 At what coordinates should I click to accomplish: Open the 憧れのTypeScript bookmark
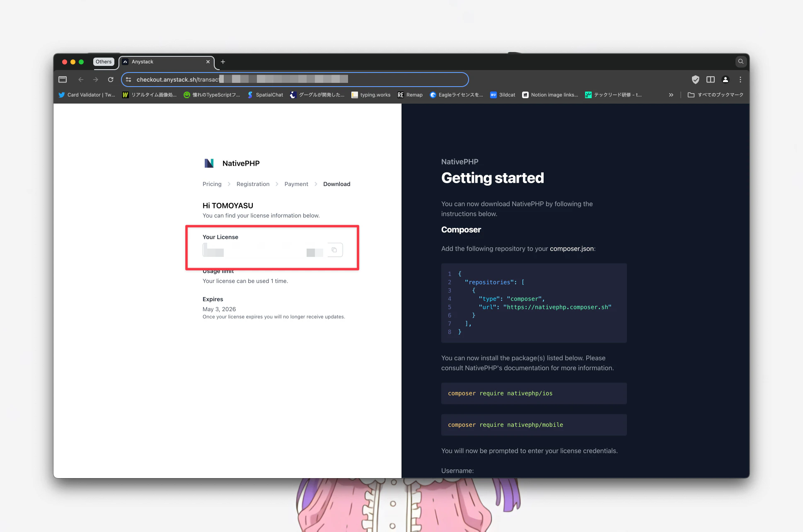212,95
